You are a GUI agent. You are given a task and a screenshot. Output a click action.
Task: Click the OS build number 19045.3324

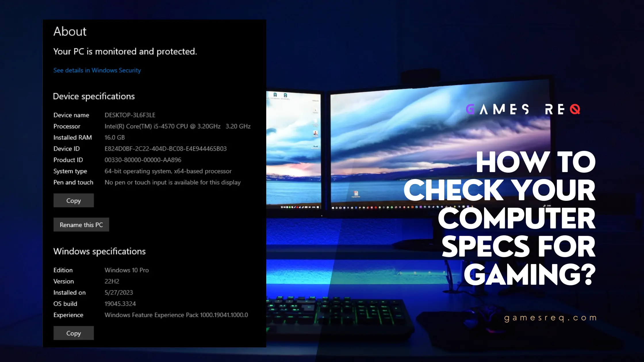point(120,304)
